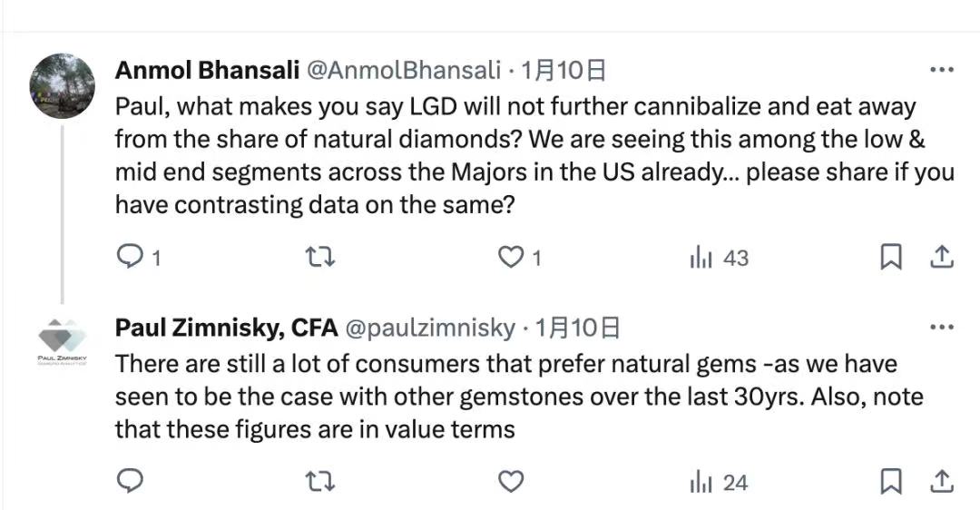Bookmark Paul Zimnisky's reply

coord(891,481)
